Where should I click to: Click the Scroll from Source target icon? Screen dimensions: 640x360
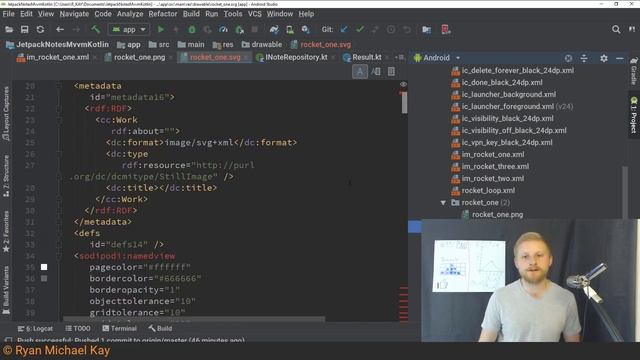(x=568, y=58)
